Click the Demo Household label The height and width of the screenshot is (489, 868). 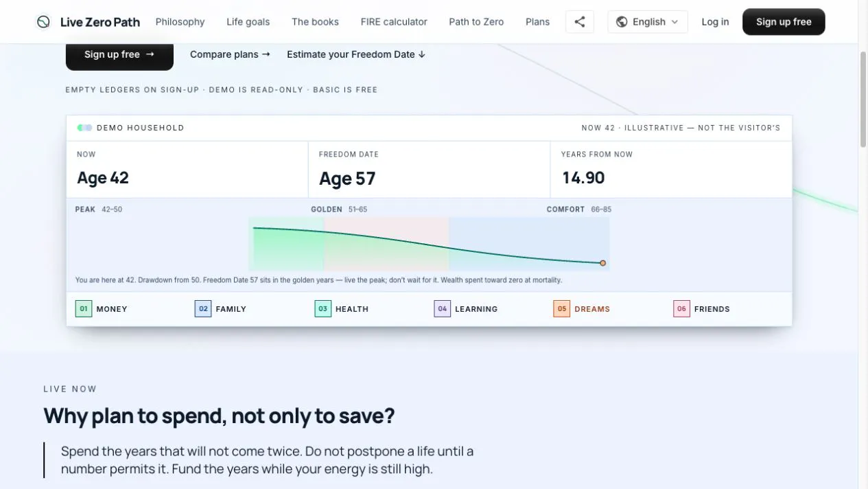tap(141, 128)
